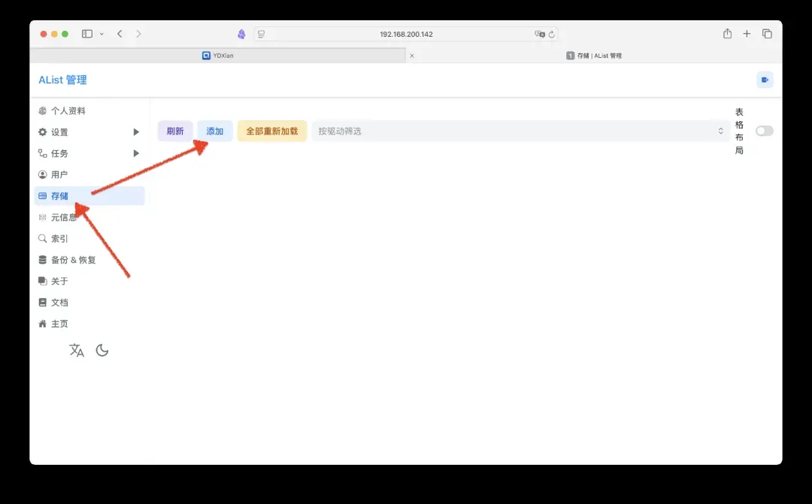Click the logout icon in top-right header
812x504 pixels.
point(765,80)
